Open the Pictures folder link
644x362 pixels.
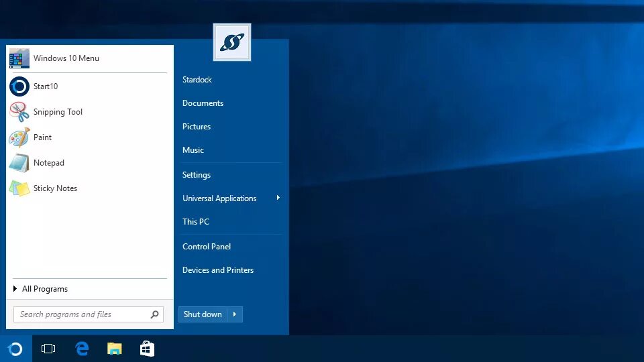(x=197, y=127)
